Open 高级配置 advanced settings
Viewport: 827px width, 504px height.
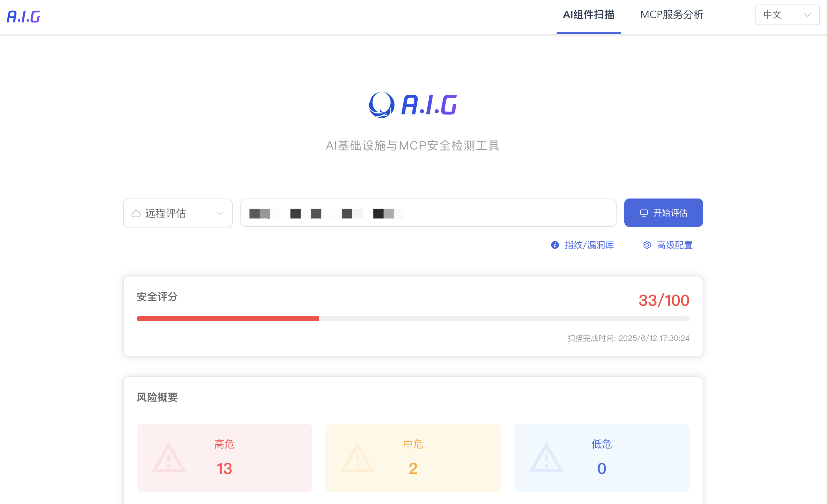pos(674,245)
